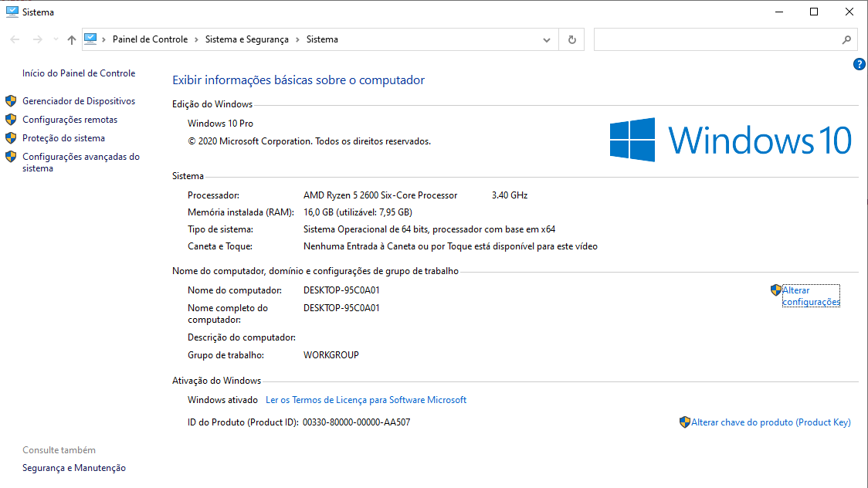868x488 pixels.
Task: Click the Forward navigation arrow
Action: [x=37, y=39]
